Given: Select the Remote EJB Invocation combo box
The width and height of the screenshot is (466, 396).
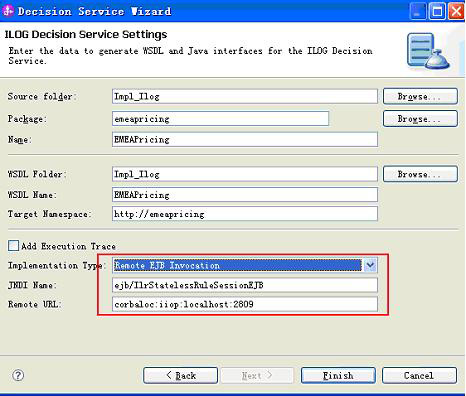Looking at the screenshot, I should pyautogui.click(x=245, y=265).
